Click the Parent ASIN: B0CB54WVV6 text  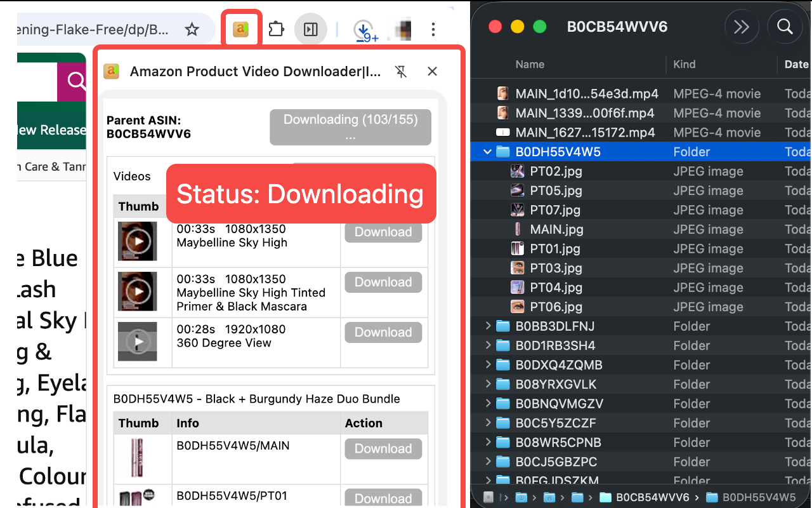pos(148,127)
